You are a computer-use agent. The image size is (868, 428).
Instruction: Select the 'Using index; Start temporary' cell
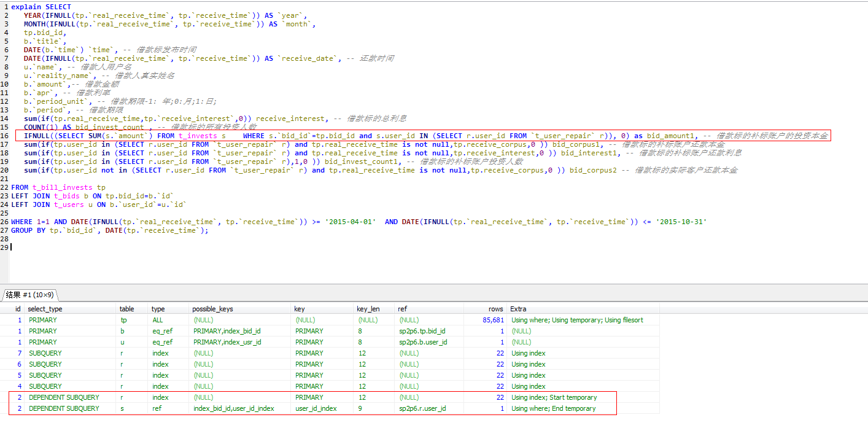(x=554, y=397)
